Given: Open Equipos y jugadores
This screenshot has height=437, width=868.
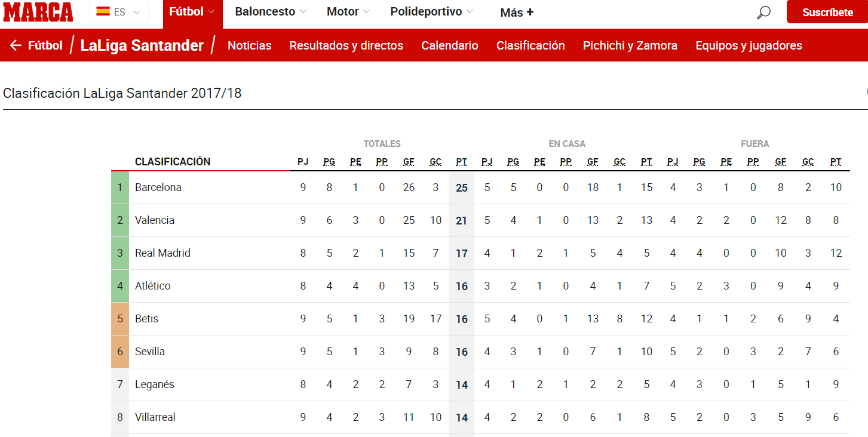Looking at the screenshot, I should pyautogui.click(x=749, y=45).
